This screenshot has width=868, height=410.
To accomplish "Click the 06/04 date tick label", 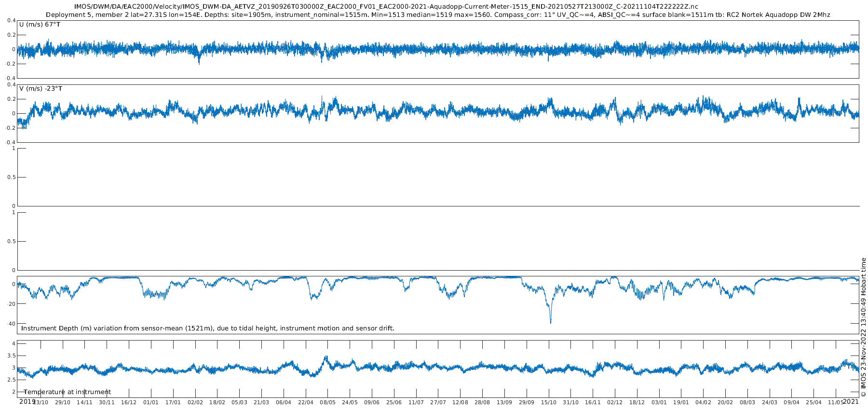I will (x=284, y=402).
